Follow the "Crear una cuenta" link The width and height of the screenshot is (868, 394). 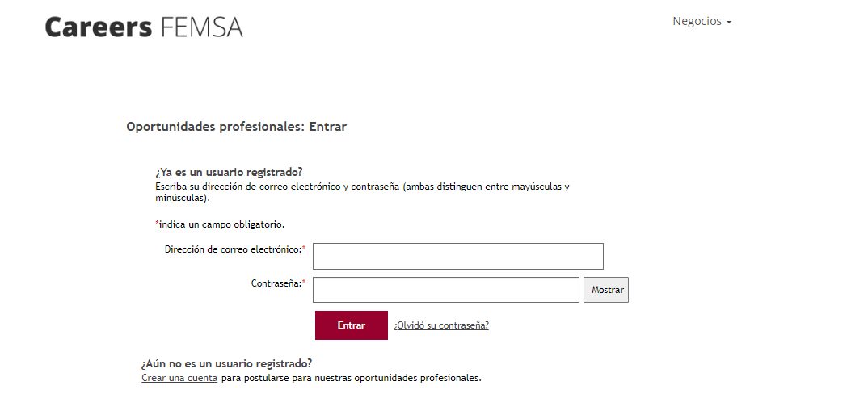coord(179,377)
